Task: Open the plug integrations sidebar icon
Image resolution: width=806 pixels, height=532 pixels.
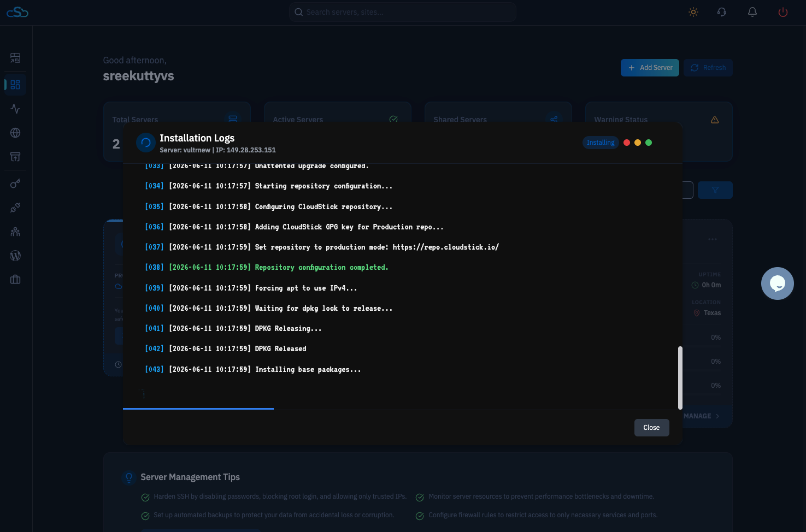Action: coord(15,208)
